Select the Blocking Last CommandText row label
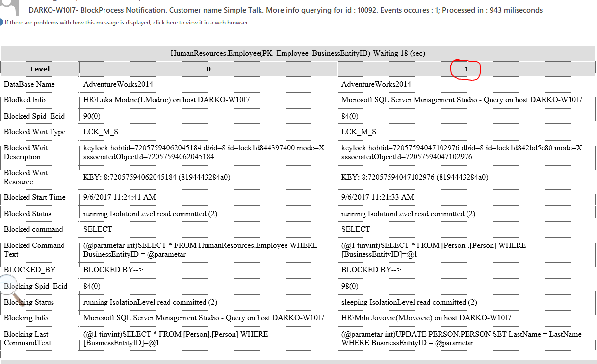This screenshot has height=364, width=597. (27, 339)
